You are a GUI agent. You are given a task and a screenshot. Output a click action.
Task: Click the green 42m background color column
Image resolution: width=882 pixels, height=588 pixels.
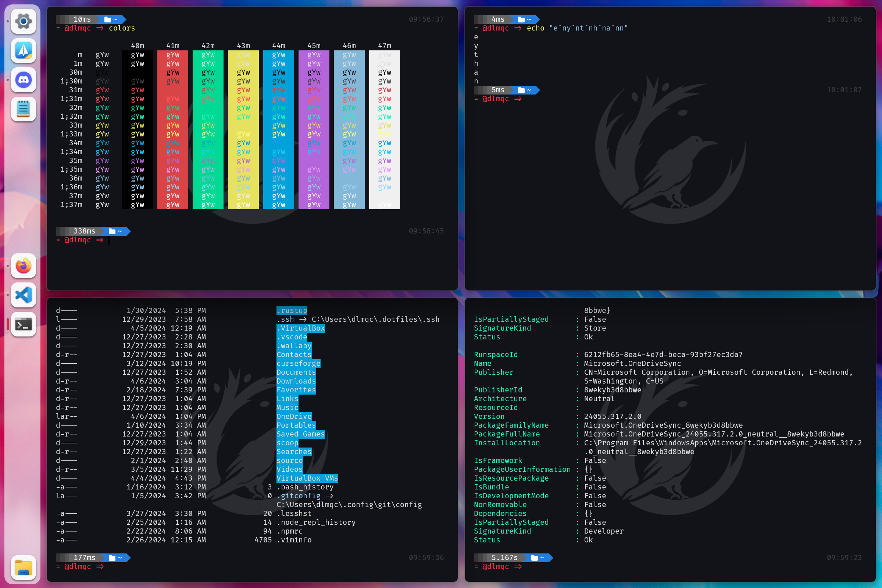point(208,130)
